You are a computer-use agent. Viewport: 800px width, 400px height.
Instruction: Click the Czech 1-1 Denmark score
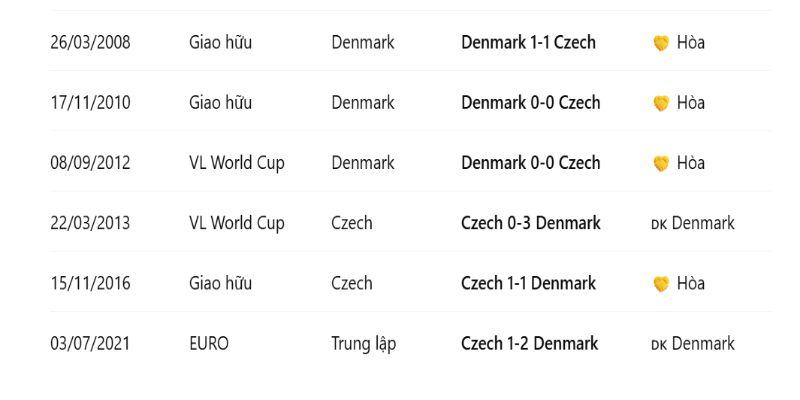[528, 284]
